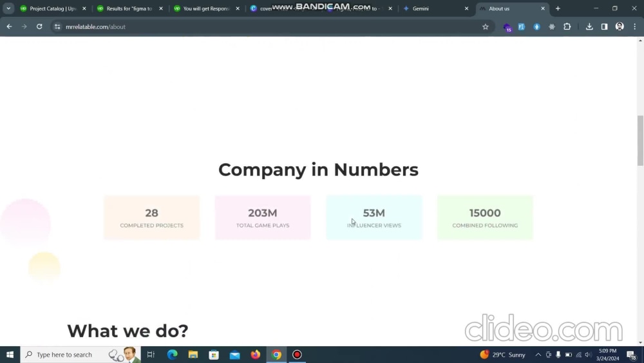This screenshot has width=644, height=363.
Task: Open the tab search dropdown arrow
Action: click(x=8, y=8)
